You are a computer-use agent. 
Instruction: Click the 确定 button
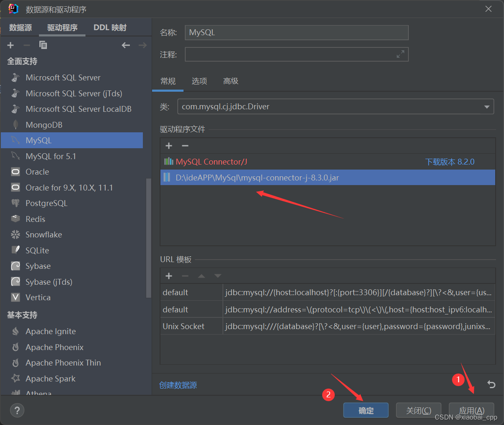(x=366, y=410)
